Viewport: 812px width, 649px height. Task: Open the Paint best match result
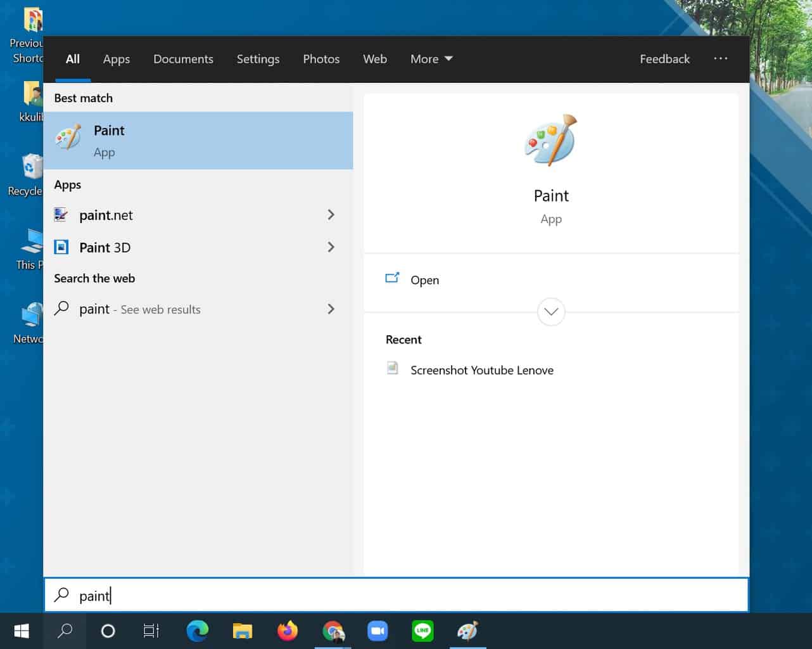tap(198, 141)
